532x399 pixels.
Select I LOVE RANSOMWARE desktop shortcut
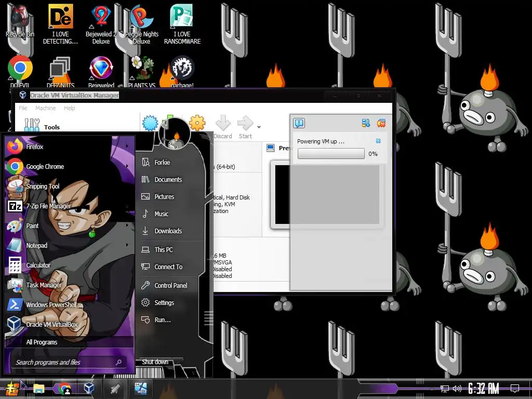pyautogui.click(x=182, y=24)
